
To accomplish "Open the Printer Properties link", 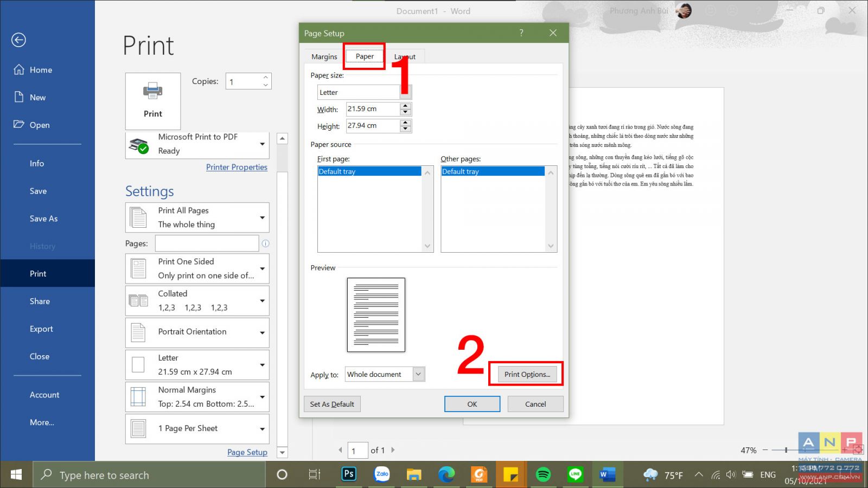I will pyautogui.click(x=237, y=167).
